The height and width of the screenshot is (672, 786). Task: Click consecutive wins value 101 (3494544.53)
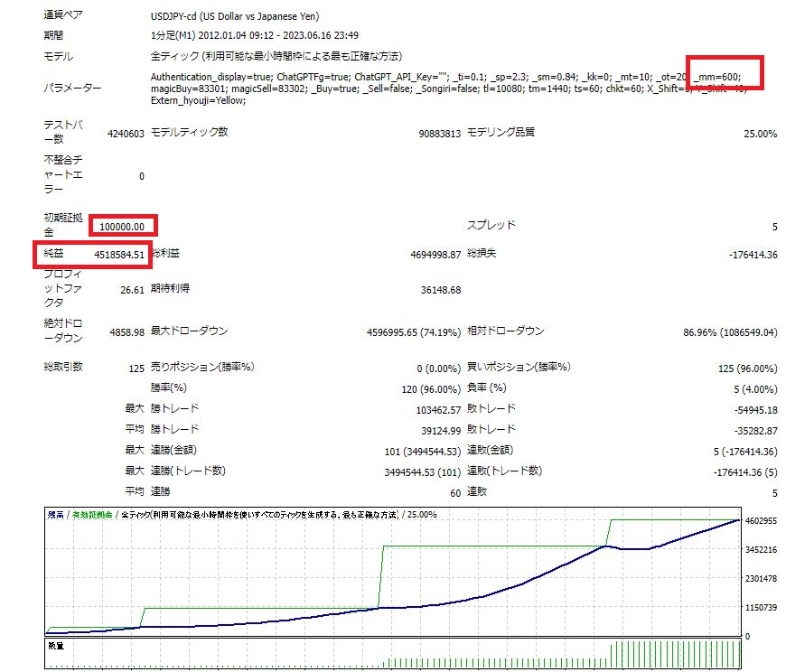coord(423,452)
